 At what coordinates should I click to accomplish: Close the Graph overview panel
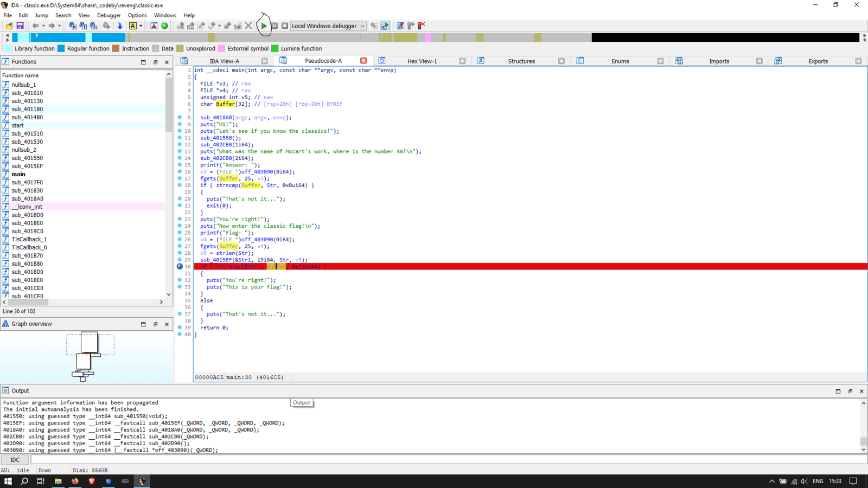167,324
